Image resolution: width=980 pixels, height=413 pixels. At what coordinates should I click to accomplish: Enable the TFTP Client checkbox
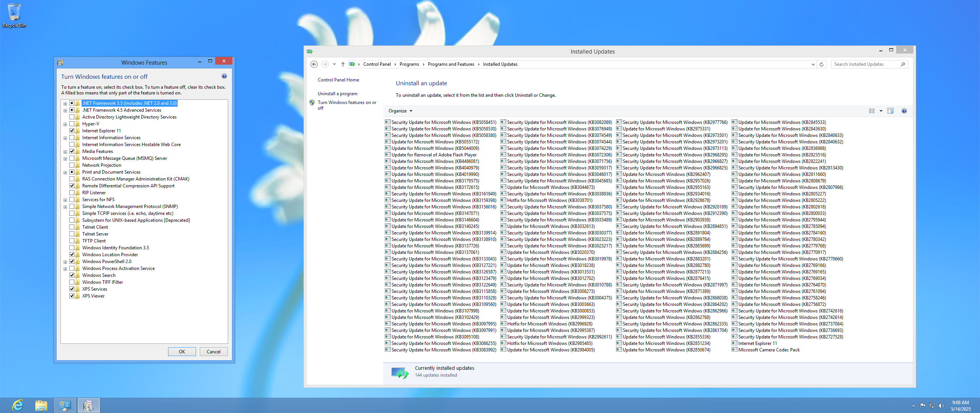[72, 241]
